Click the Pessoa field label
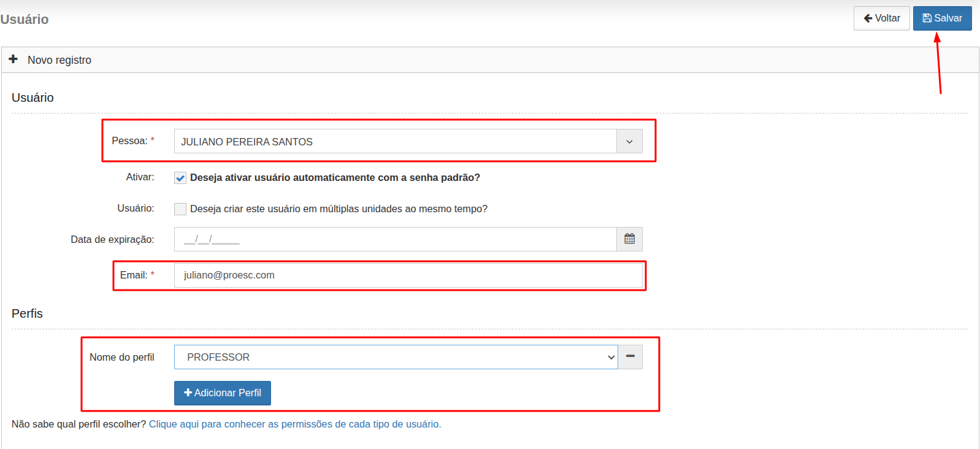 pos(129,141)
